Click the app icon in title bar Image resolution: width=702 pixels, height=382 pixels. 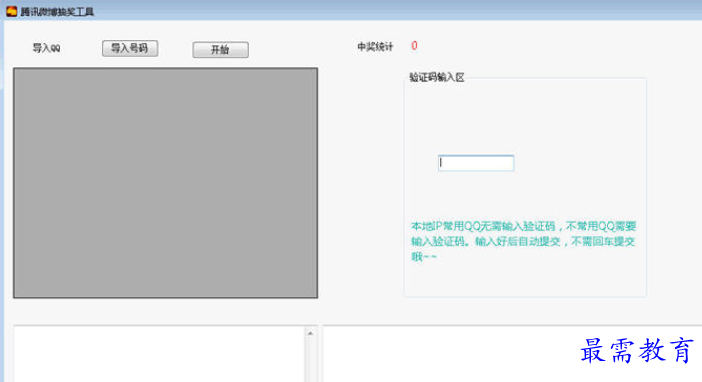pos(11,11)
